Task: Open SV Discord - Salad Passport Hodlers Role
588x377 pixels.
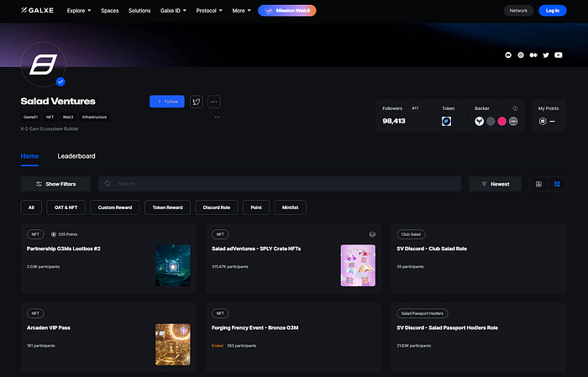Action: (x=479, y=338)
